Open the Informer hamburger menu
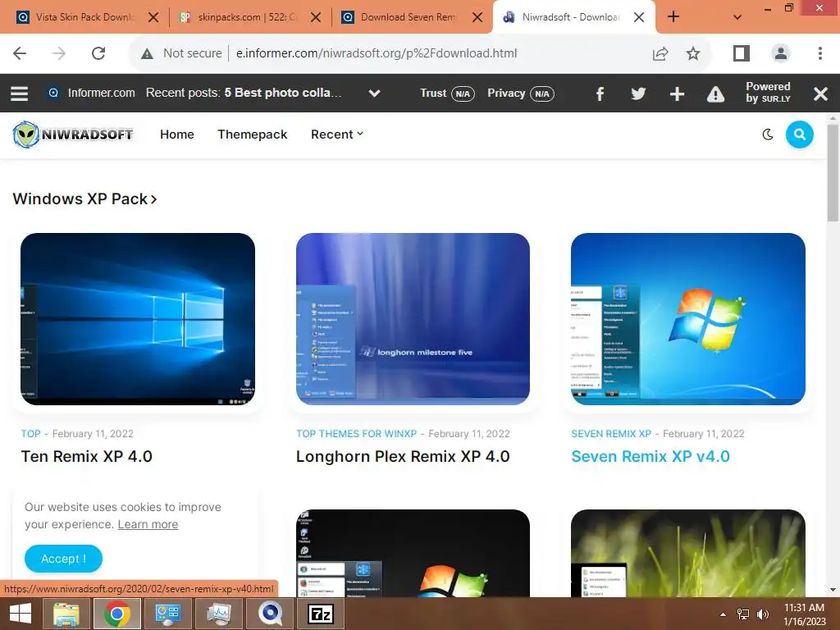The width and height of the screenshot is (840, 630). (20, 94)
